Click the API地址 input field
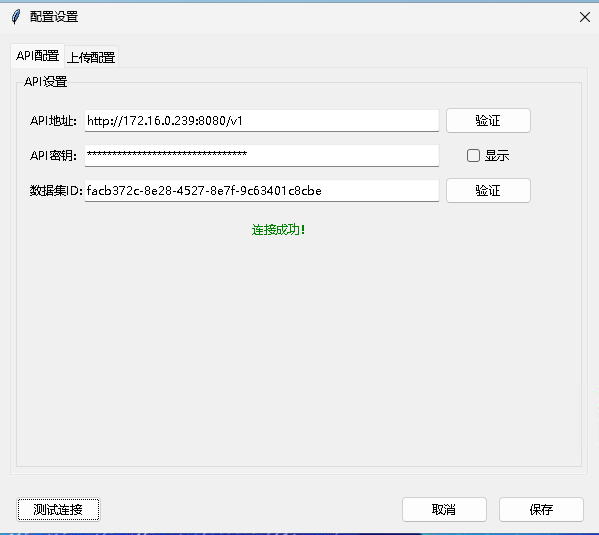This screenshot has width=599, height=535. (262, 121)
